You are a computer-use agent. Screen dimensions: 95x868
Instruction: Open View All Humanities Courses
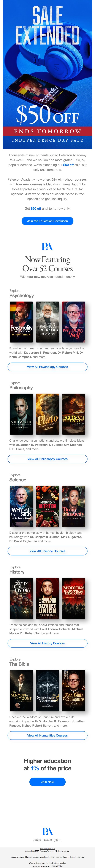[47, 736]
